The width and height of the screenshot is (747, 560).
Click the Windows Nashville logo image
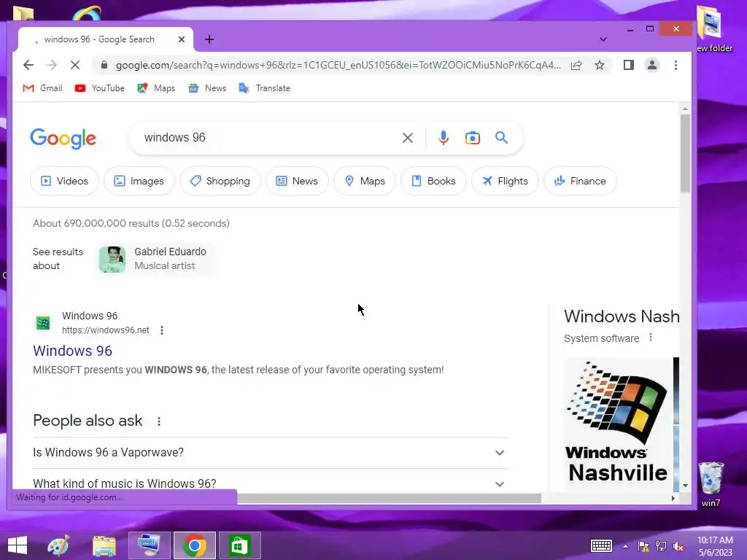tap(618, 424)
